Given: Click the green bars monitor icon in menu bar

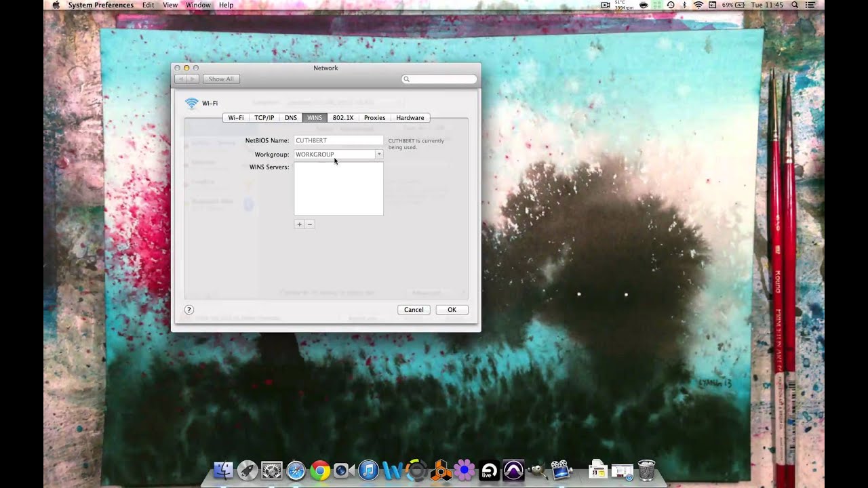Looking at the screenshot, I should 656,5.
